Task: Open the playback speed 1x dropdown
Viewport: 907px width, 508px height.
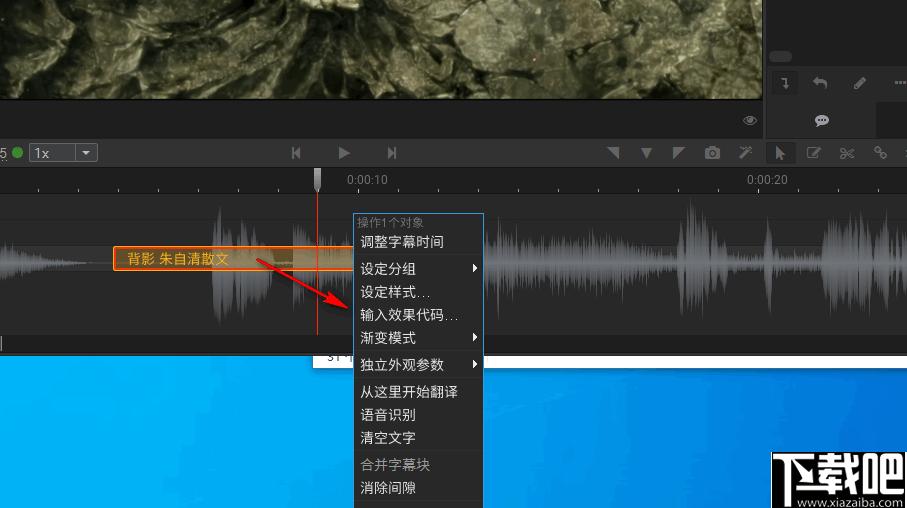Action: (86, 153)
